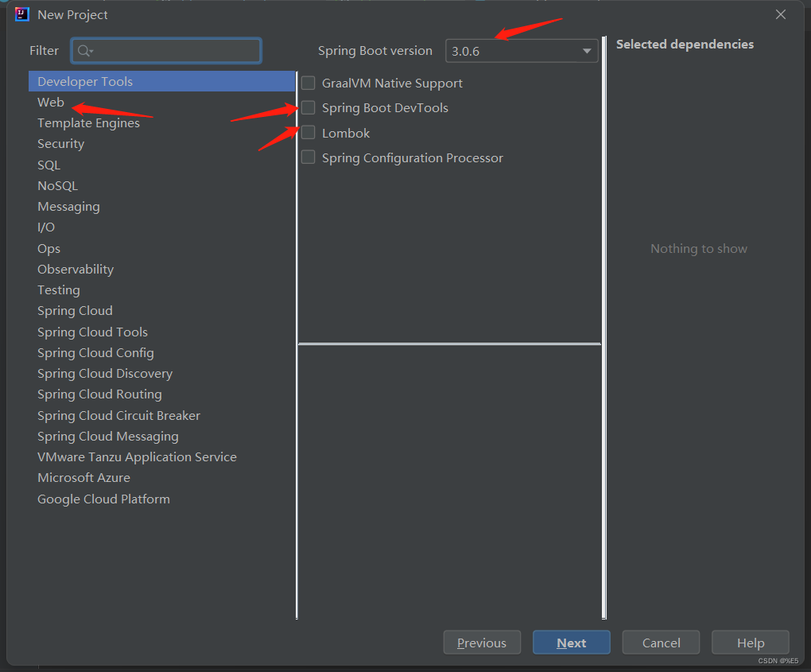Choose Spring Cloud Circuit Breaker category
This screenshot has height=672, width=811.
pyautogui.click(x=162, y=415)
